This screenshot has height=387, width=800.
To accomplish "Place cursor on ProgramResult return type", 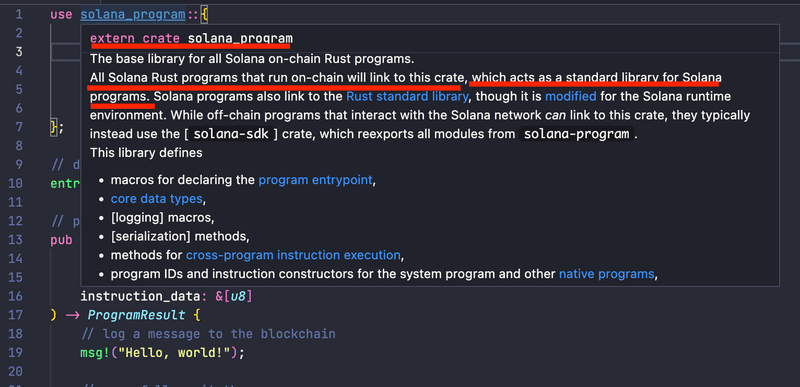I will [136, 315].
